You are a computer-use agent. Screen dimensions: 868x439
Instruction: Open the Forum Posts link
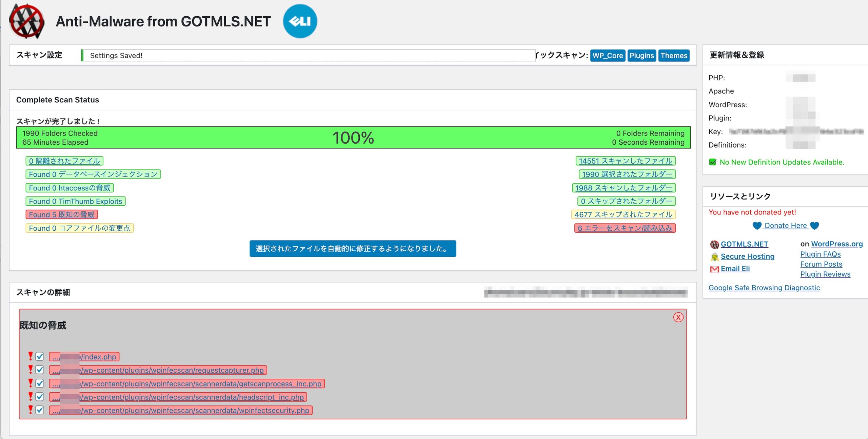[x=821, y=264]
